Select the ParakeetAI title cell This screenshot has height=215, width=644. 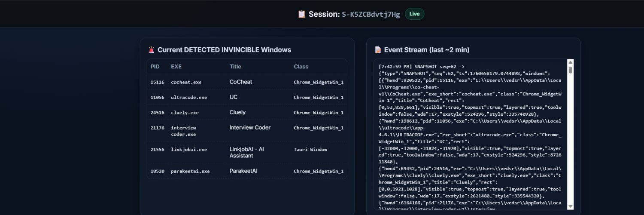(243, 171)
